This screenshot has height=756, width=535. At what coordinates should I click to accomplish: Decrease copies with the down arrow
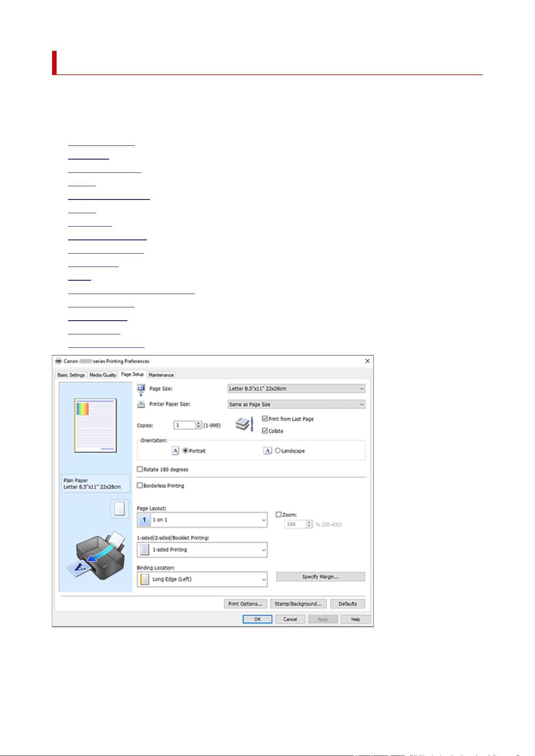198,427
